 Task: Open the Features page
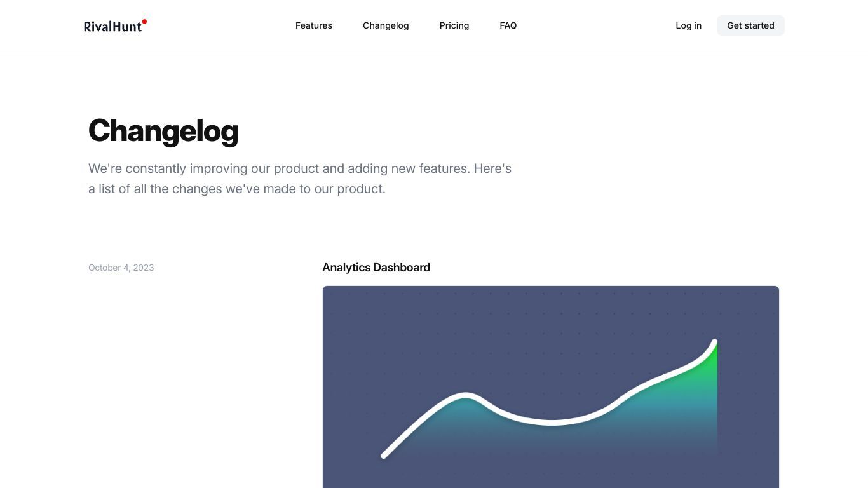(x=314, y=25)
